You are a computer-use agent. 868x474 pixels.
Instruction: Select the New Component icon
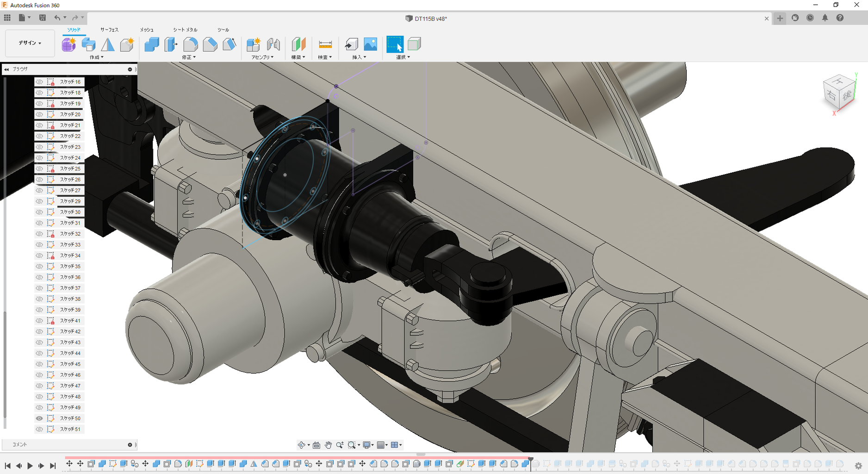[x=253, y=44]
